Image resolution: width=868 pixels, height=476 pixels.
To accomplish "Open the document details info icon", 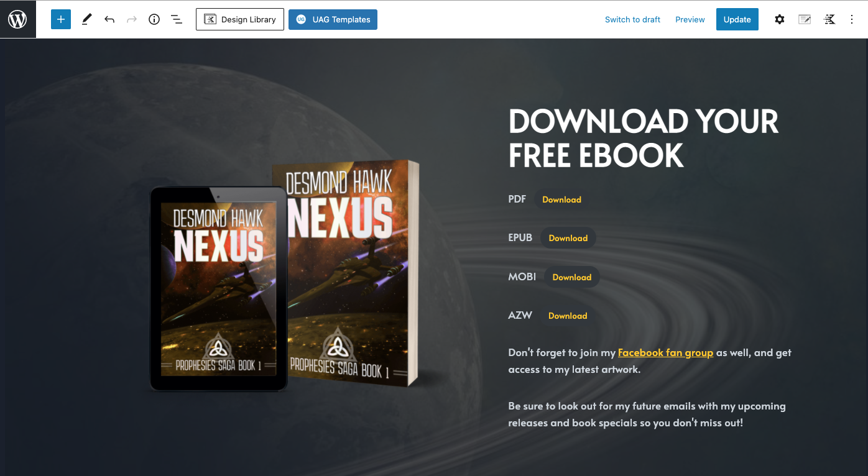I will pos(154,19).
